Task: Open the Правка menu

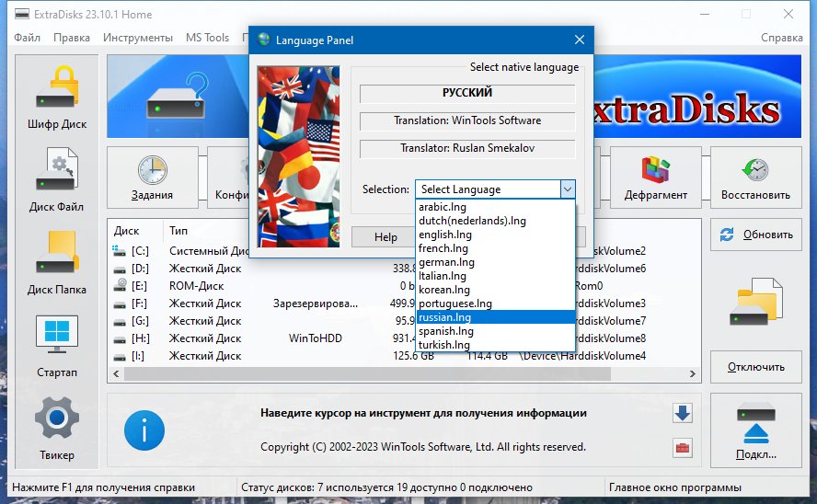Action: point(72,38)
